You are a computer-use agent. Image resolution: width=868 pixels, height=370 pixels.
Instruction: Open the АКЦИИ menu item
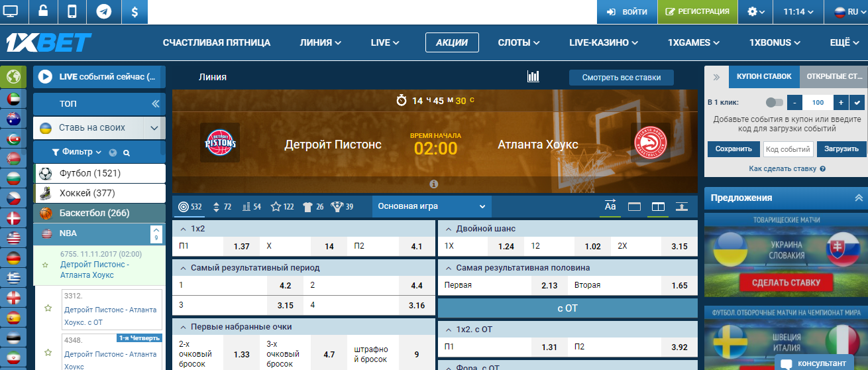pos(452,42)
